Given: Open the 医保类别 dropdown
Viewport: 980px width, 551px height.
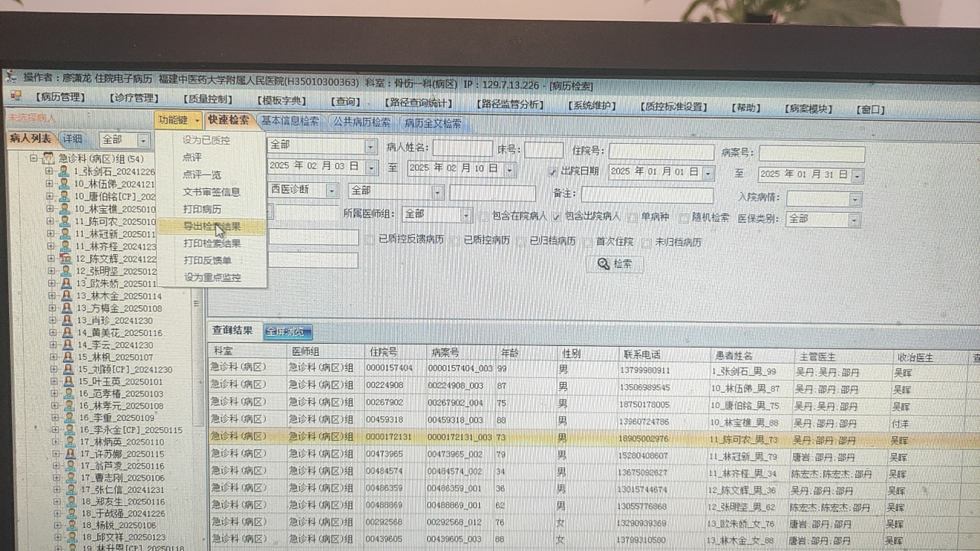Looking at the screenshot, I should point(853,220).
